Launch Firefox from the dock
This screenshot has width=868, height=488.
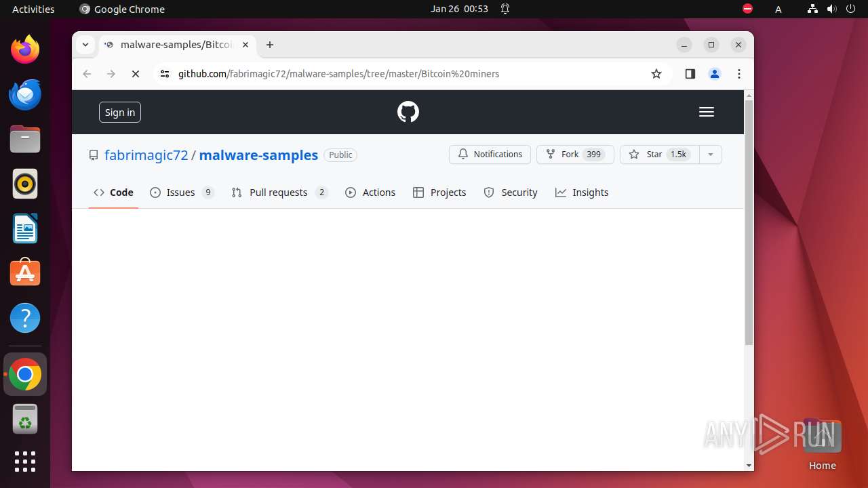(x=25, y=49)
